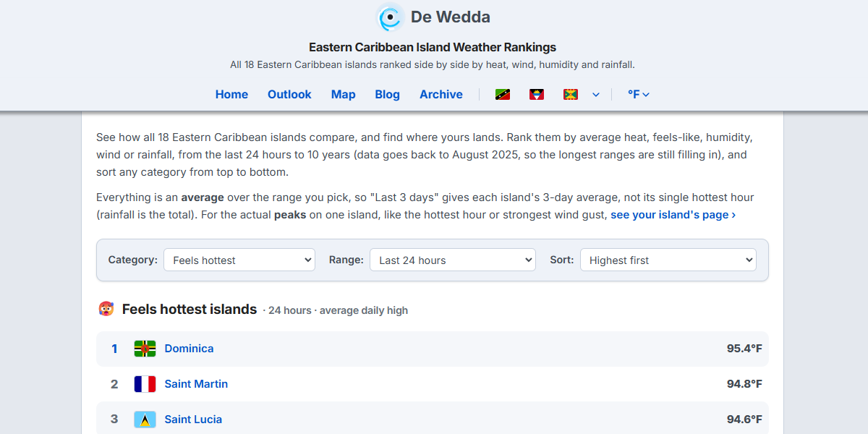Click the 95.4°F value for Dominica

click(x=744, y=349)
